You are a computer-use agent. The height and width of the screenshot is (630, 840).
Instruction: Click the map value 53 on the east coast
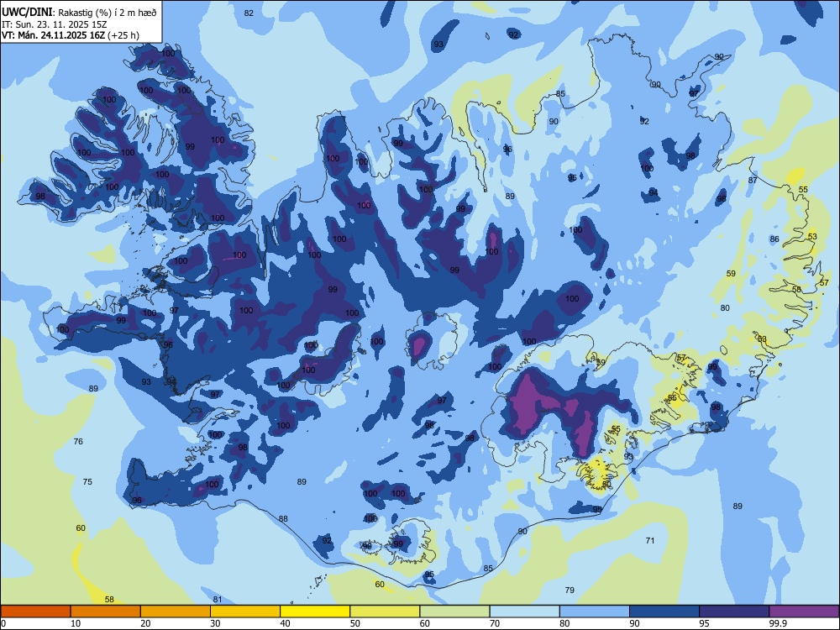812,236
